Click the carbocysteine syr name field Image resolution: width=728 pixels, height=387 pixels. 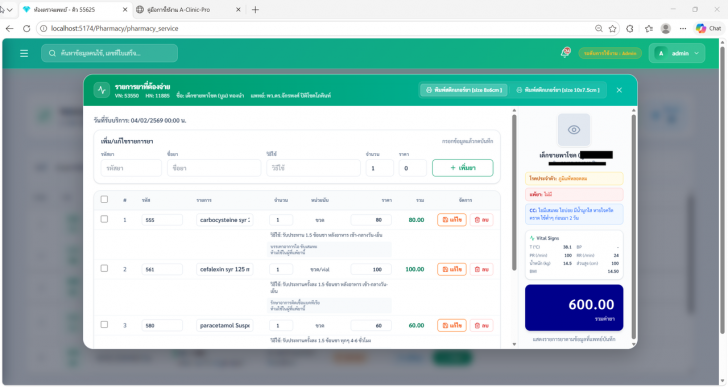point(225,220)
